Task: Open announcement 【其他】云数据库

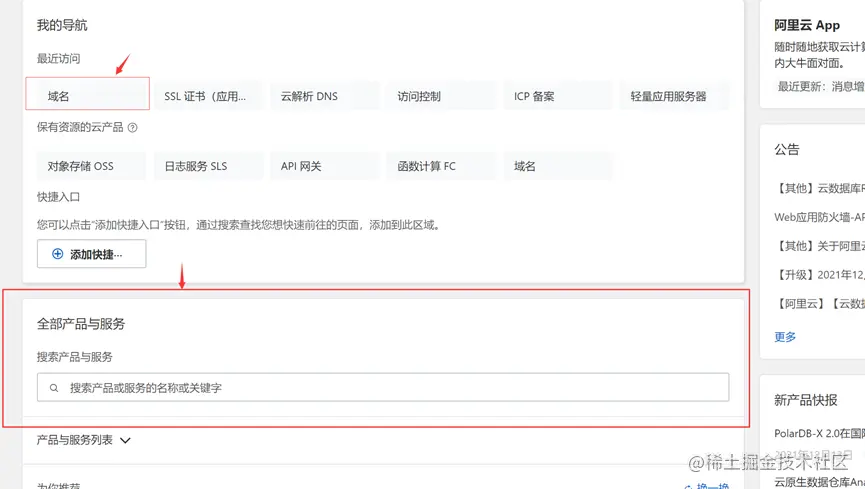Action: coord(820,189)
